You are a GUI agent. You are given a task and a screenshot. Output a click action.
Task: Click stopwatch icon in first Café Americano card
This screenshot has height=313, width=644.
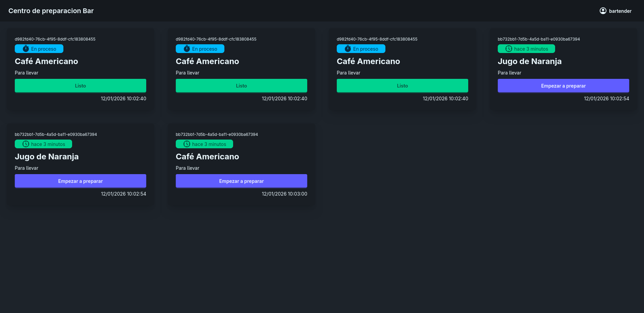(26, 49)
